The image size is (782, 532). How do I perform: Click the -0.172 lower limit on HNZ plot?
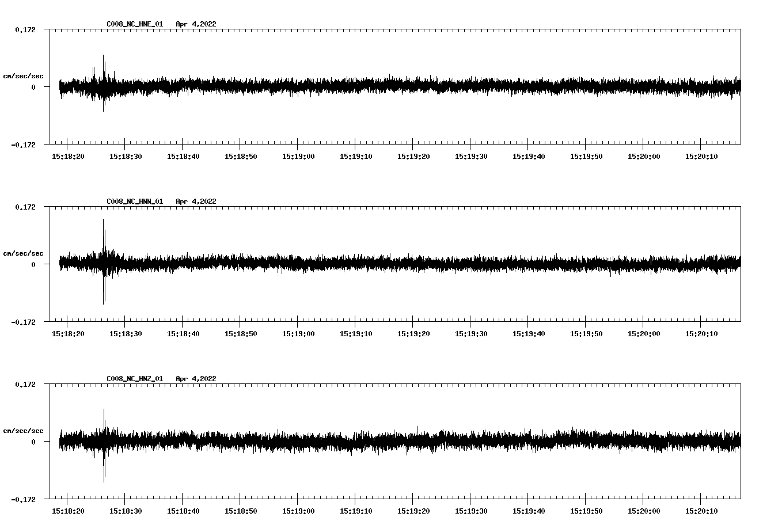tap(23, 499)
